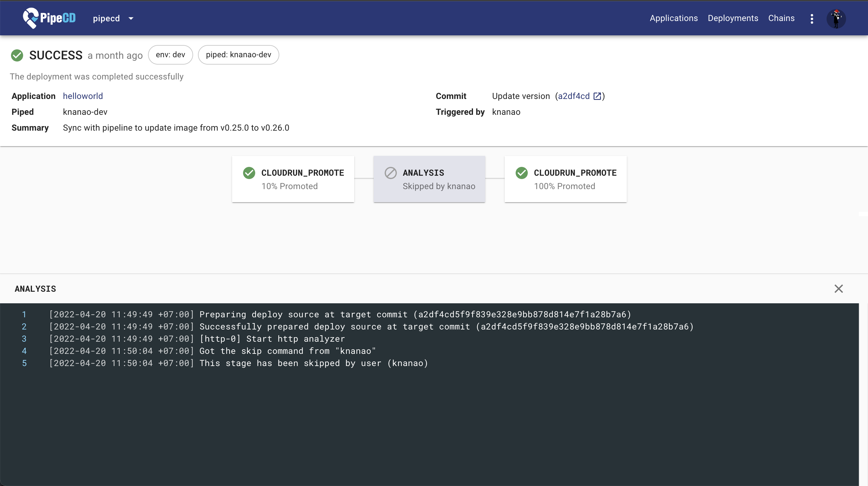Click the skipped icon on ANALYSIS stage

[x=390, y=173]
